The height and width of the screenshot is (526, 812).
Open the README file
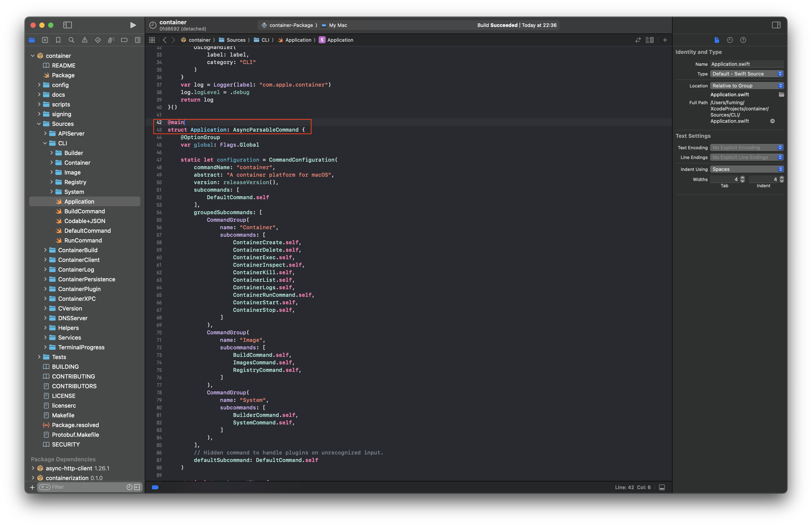click(x=64, y=65)
